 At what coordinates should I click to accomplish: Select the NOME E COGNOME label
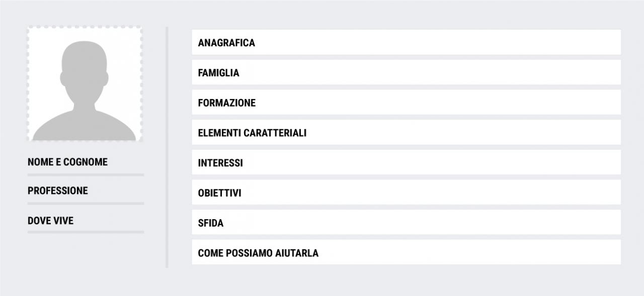pos(67,162)
